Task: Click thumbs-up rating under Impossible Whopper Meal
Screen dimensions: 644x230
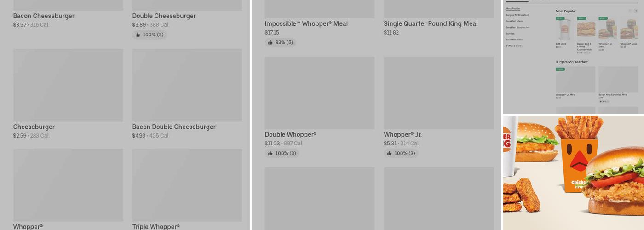Action: (x=280, y=42)
